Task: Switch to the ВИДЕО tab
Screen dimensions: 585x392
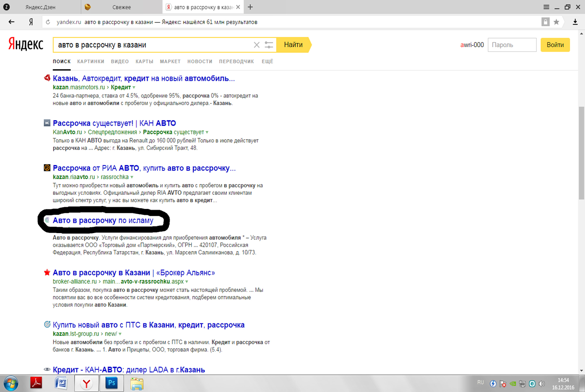Action: coord(120,61)
